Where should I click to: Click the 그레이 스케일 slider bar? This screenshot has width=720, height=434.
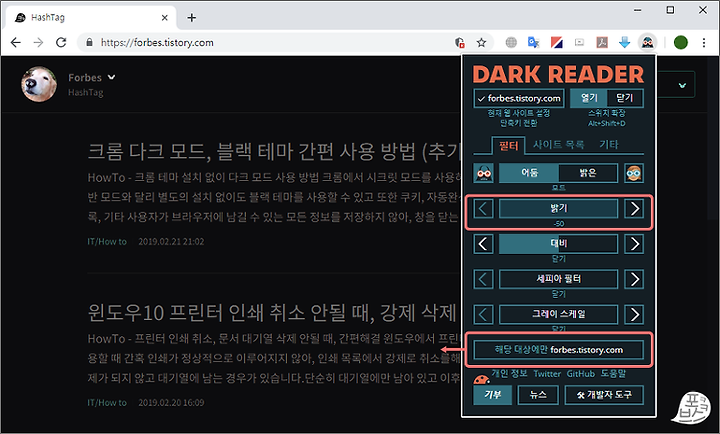(x=558, y=315)
